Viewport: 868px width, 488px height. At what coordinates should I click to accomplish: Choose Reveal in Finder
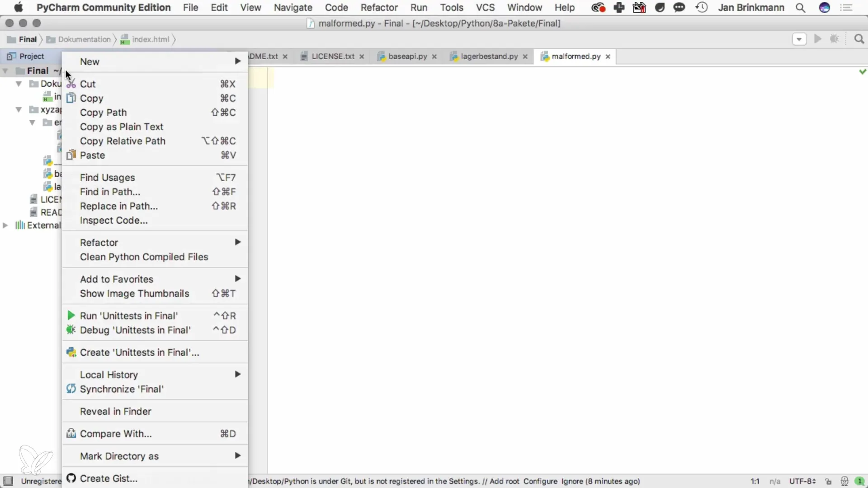tap(155, 411)
